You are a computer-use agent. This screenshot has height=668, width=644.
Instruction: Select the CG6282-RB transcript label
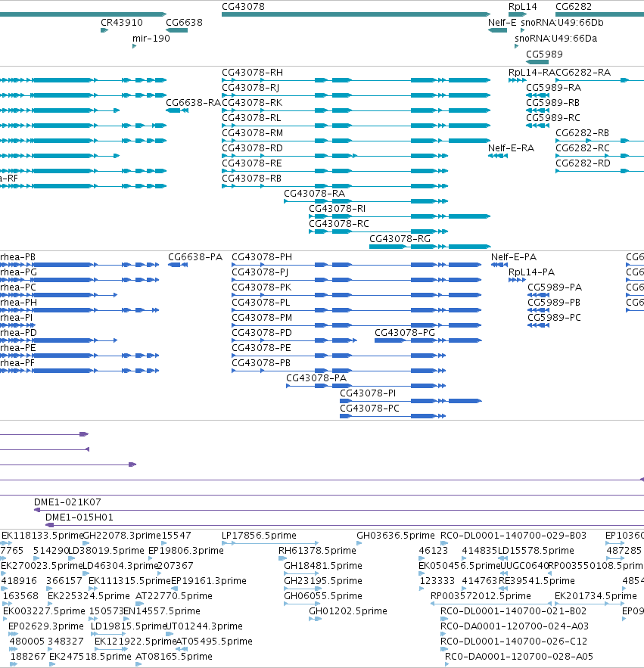coord(582,132)
